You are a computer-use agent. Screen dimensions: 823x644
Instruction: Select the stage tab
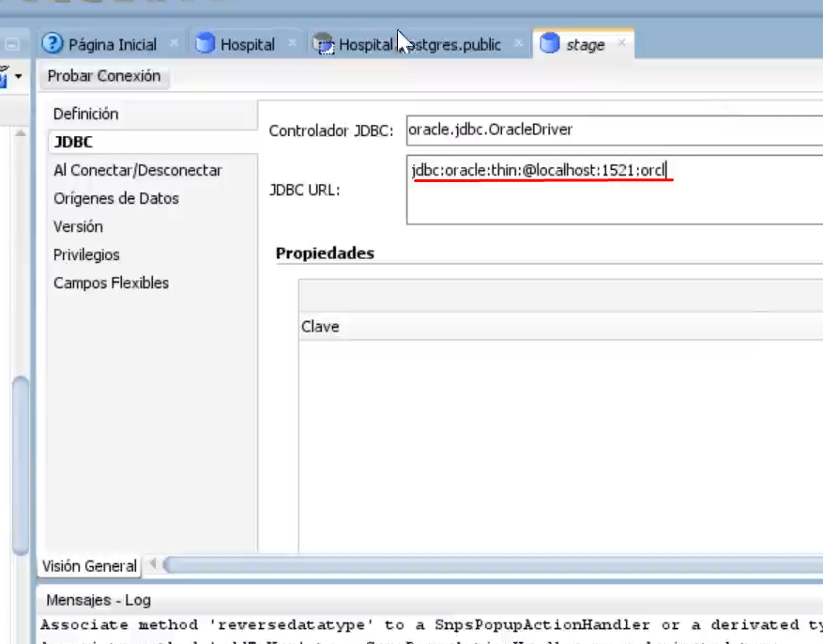coord(585,45)
